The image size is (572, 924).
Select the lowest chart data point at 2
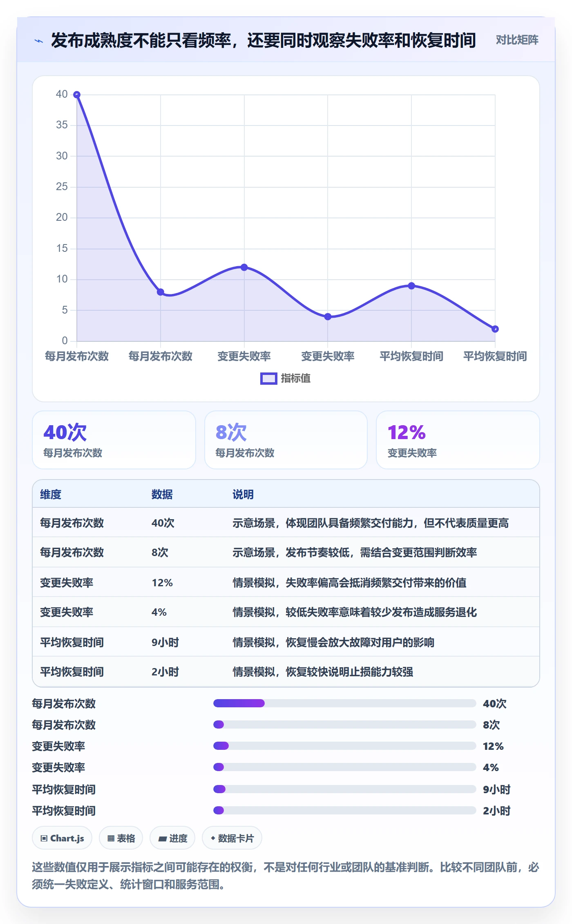coord(495,329)
